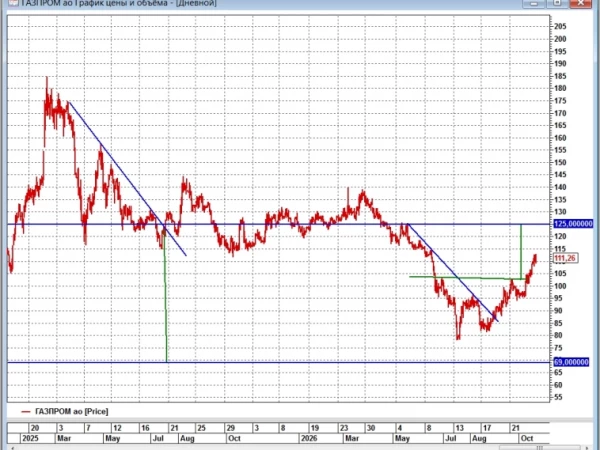Click the 205 value on price axis
The width and height of the screenshot is (600, 450).
560,26
